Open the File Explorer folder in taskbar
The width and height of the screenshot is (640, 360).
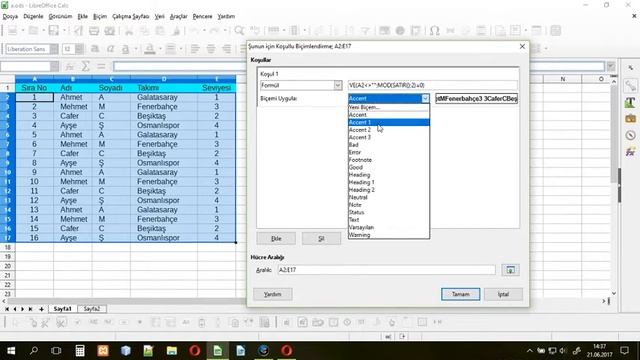click(x=172, y=351)
